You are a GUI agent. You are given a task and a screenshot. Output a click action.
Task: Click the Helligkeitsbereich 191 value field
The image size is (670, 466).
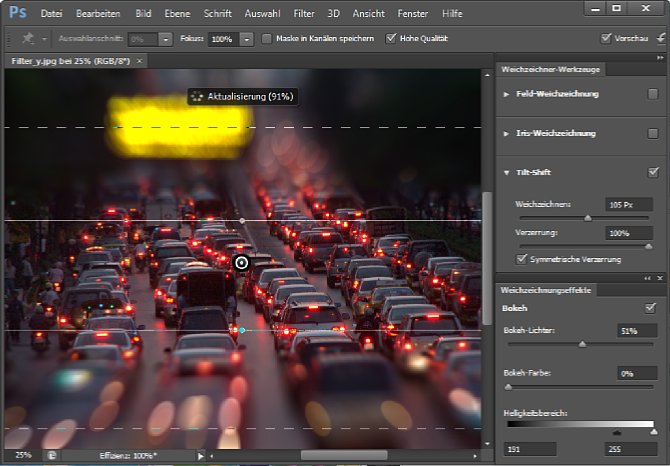click(x=530, y=449)
